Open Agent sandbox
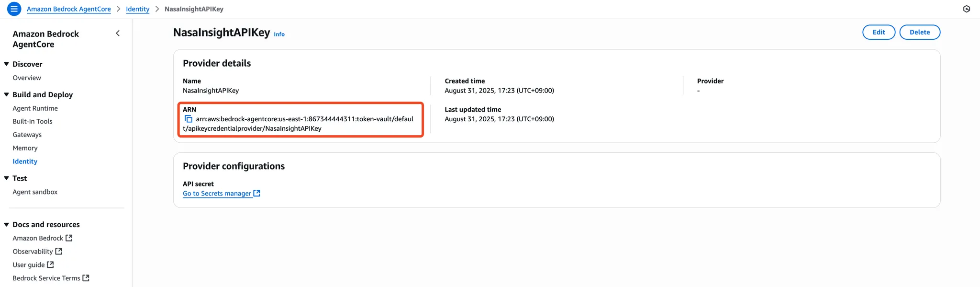Image resolution: width=980 pixels, height=287 pixels. [35, 192]
